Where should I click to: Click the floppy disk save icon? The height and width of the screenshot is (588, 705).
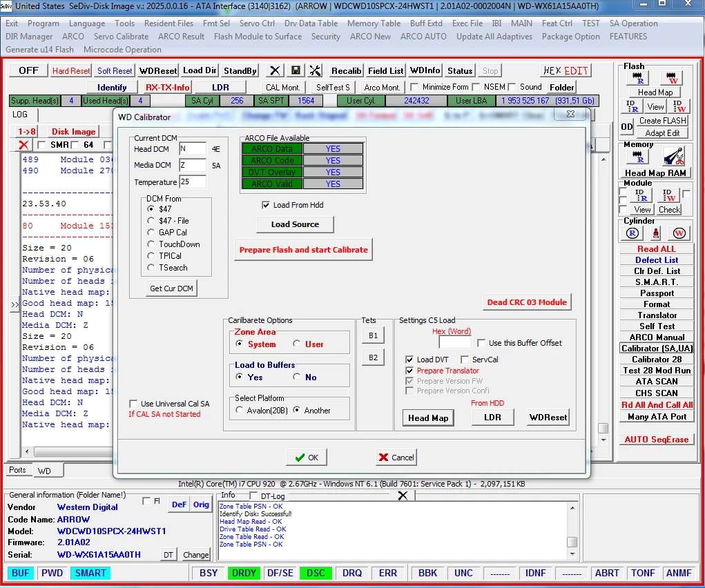(x=296, y=70)
